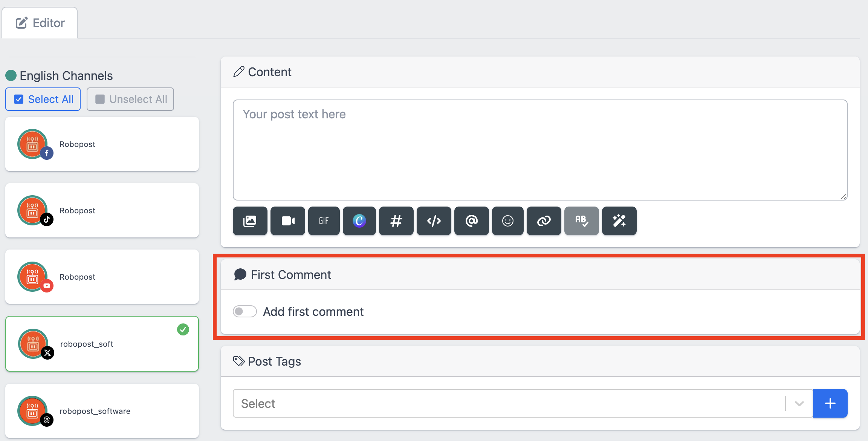Open the emoji picker
Viewport: 868px width, 441px height.
508,221
